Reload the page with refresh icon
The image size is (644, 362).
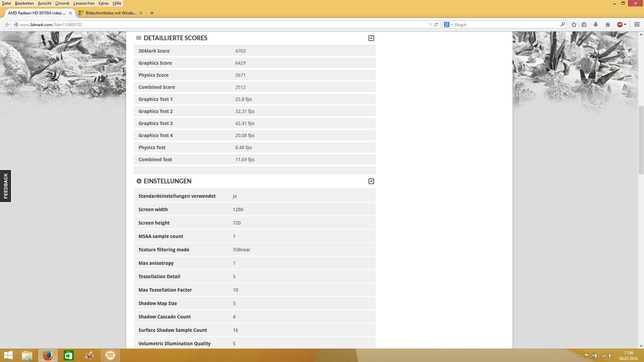tap(436, 24)
